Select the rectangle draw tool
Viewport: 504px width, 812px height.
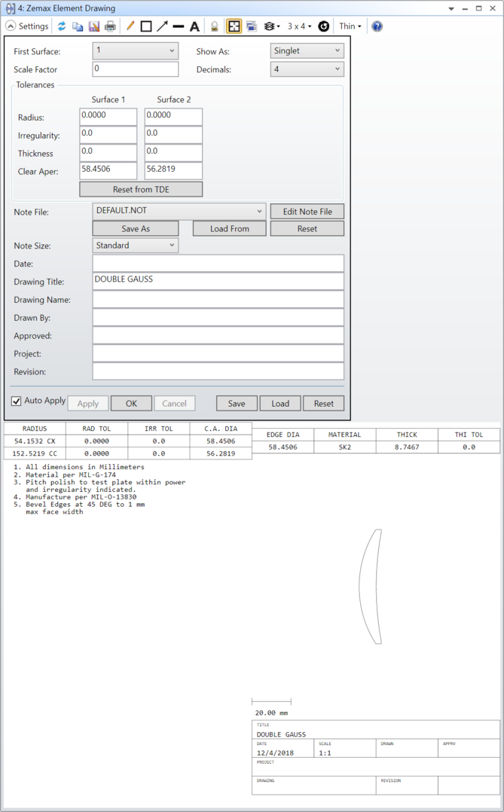coord(146,26)
